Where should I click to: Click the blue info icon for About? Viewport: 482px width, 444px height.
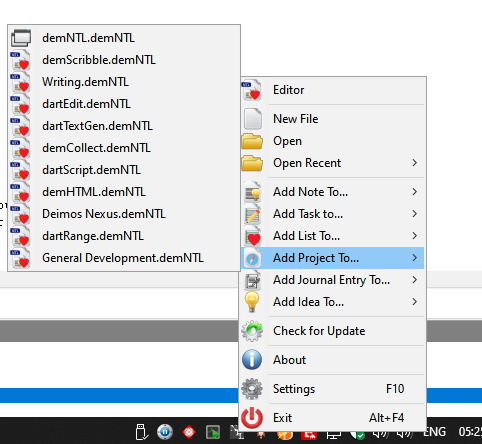tap(252, 360)
